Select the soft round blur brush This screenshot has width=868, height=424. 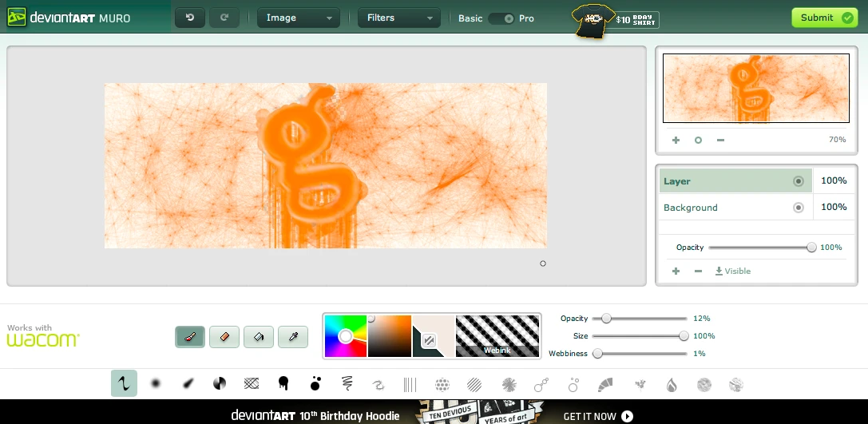pos(156,383)
